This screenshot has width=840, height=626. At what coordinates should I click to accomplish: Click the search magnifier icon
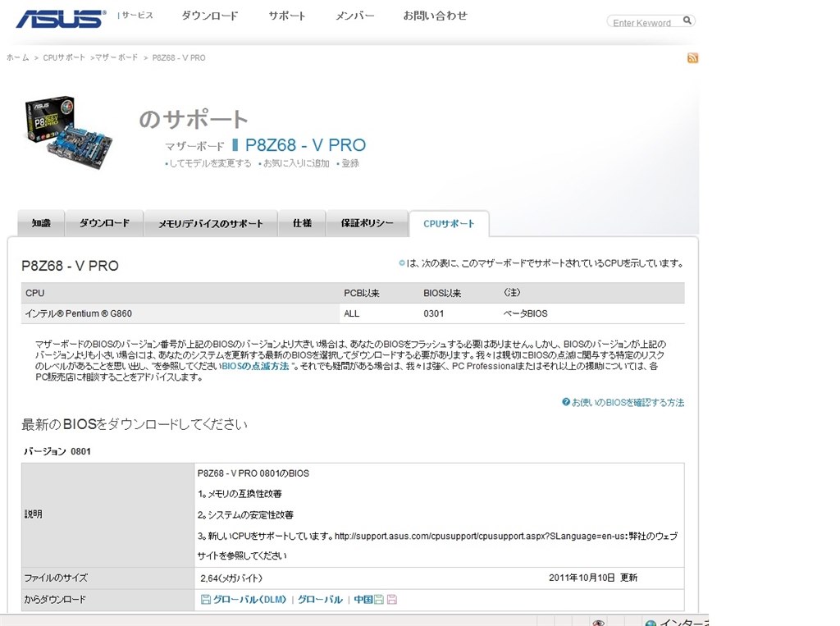[687, 21]
